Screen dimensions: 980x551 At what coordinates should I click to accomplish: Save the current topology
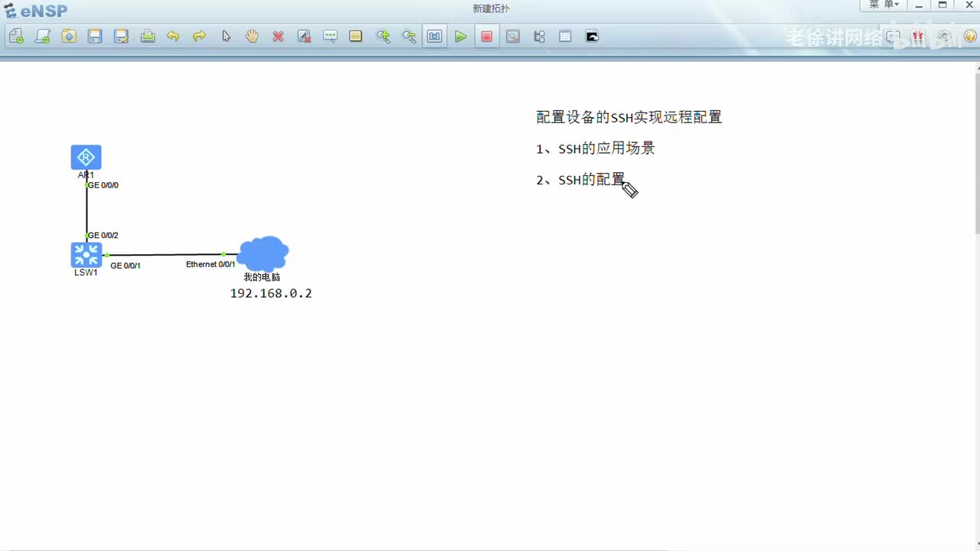(x=95, y=36)
